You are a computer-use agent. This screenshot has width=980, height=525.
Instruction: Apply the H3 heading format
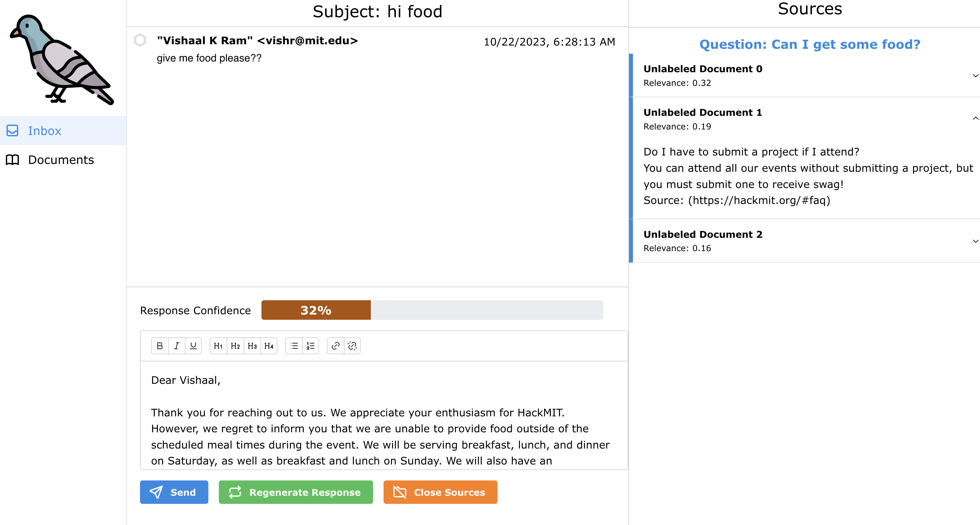[252, 345]
